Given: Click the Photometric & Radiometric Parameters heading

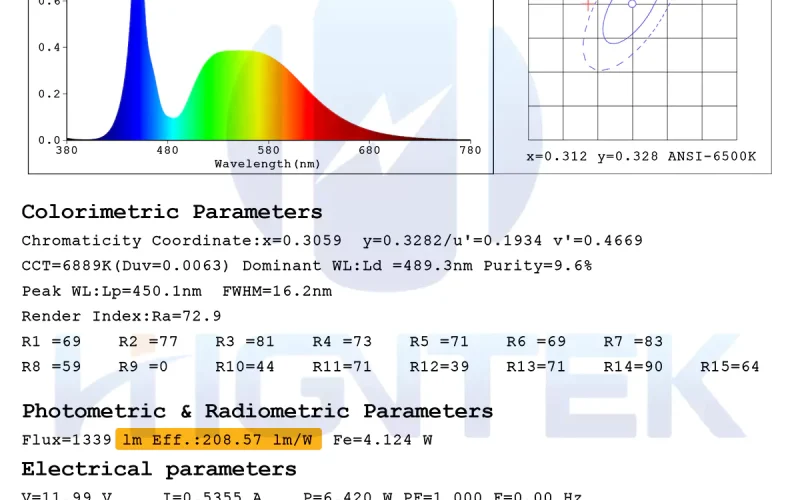Looking at the screenshot, I should click(257, 411).
